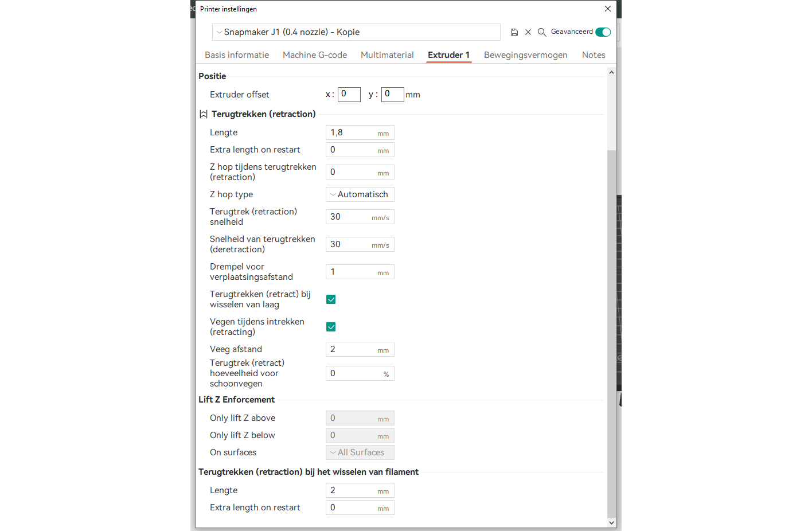This screenshot has height=531, width=812.
Task: Click the search settings magnifier icon
Action: [541, 32]
